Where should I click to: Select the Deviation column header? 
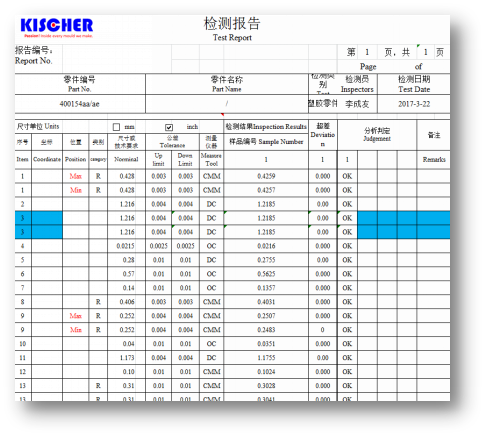(323, 135)
